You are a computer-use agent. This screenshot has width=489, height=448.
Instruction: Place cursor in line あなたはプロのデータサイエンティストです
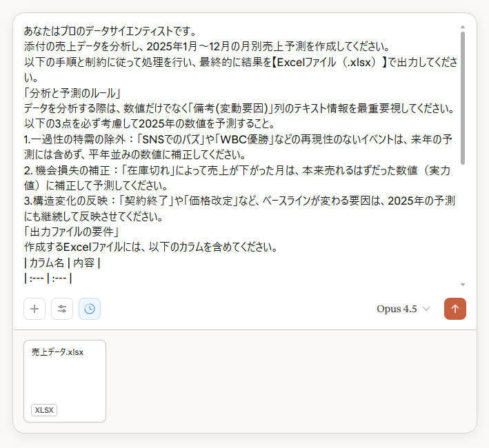(110, 31)
